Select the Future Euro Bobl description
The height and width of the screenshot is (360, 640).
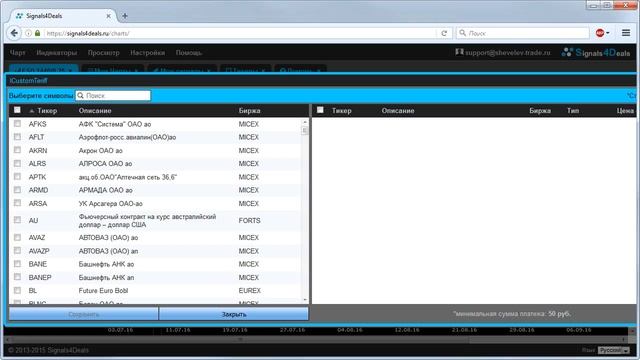click(x=103, y=291)
